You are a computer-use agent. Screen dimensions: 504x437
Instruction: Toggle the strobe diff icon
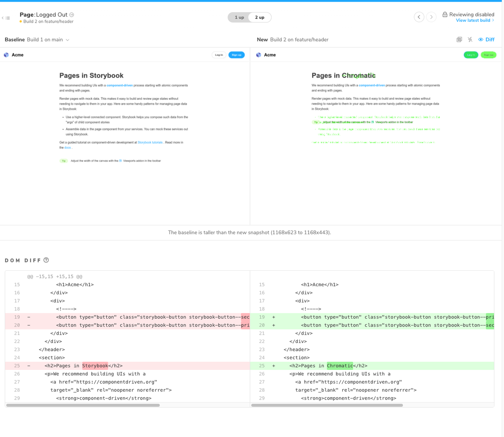tap(470, 39)
